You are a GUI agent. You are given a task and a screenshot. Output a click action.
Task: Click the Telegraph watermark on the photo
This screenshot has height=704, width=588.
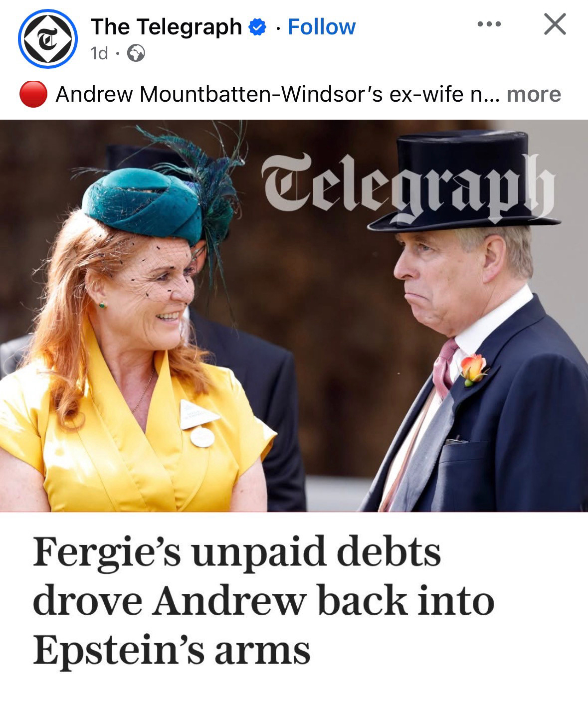coord(408,187)
